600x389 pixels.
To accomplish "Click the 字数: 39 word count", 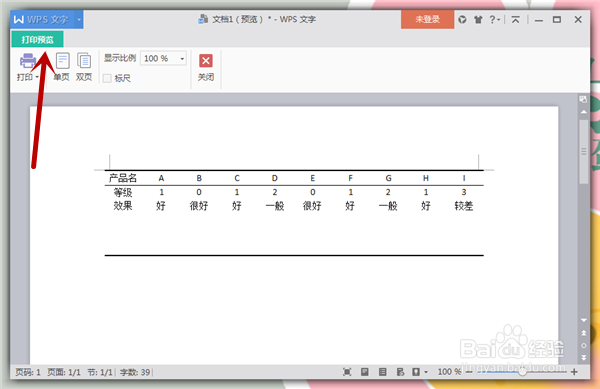I will pyautogui.click(x=135, y=372).
